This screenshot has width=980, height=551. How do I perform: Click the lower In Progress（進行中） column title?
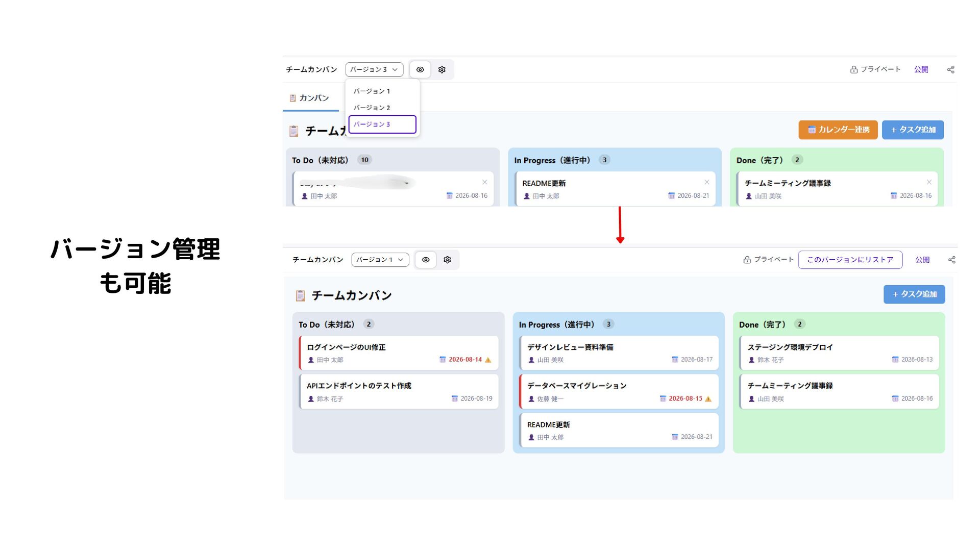(x=557, y=325)
